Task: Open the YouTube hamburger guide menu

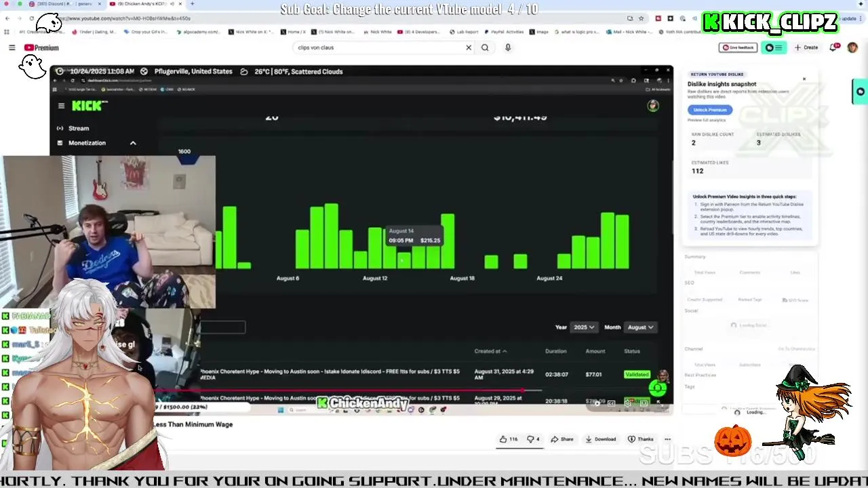Action: 12,47
